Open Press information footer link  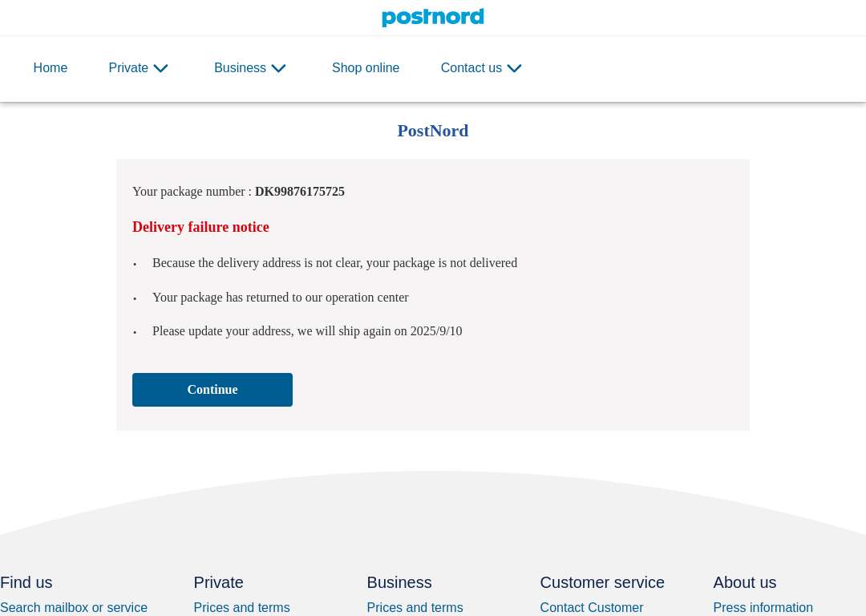(x=763, y=608)
